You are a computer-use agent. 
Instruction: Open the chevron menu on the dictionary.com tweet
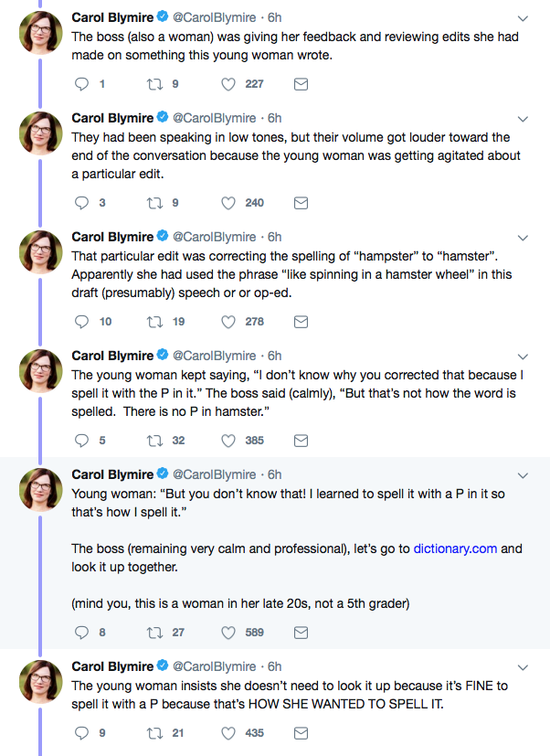(523, 475)
